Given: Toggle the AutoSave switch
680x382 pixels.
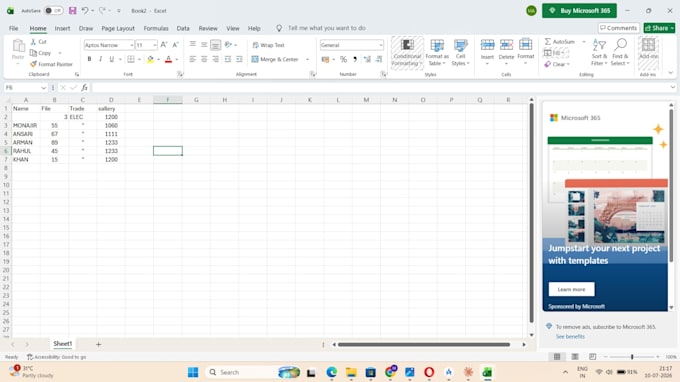Looking at the screenshot, I should click(53, 10).
